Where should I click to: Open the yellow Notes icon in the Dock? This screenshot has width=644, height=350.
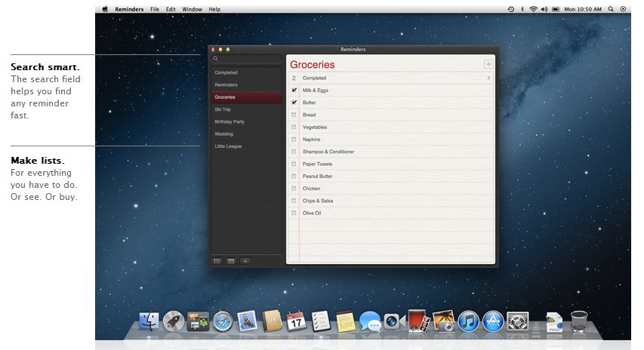tap(346, 321)
